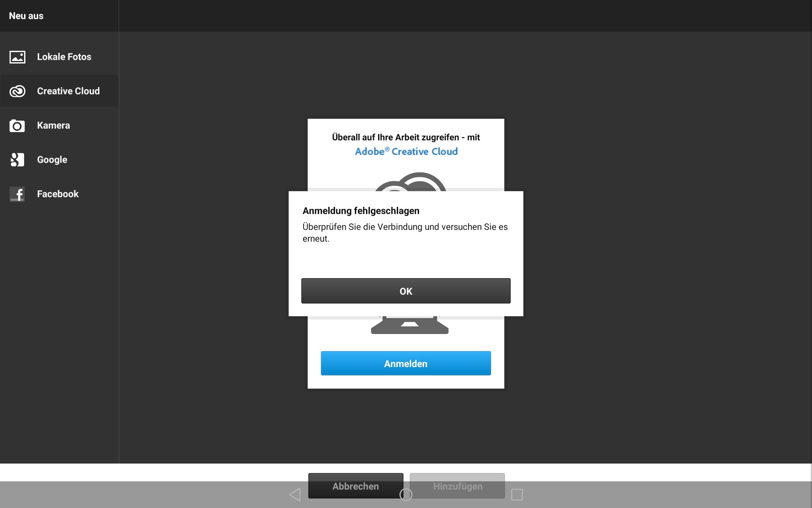
Task: Select Creative Cloud source entry
Action: pyautogui.click(x=59, y=91)
